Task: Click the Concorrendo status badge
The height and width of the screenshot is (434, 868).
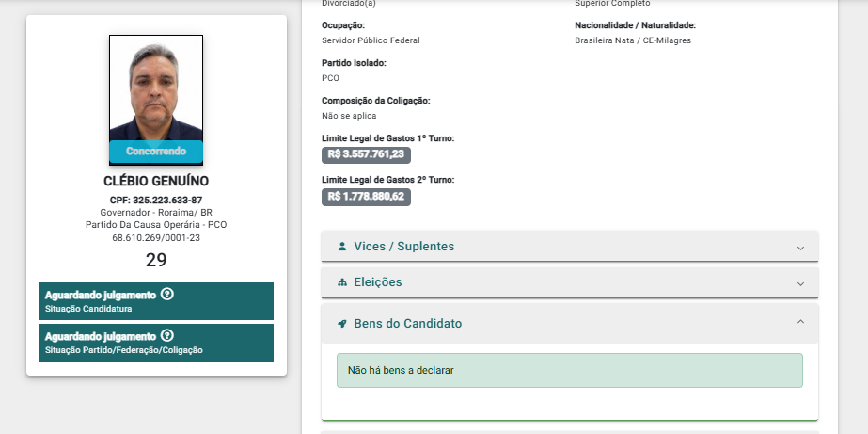Action: 156,152
